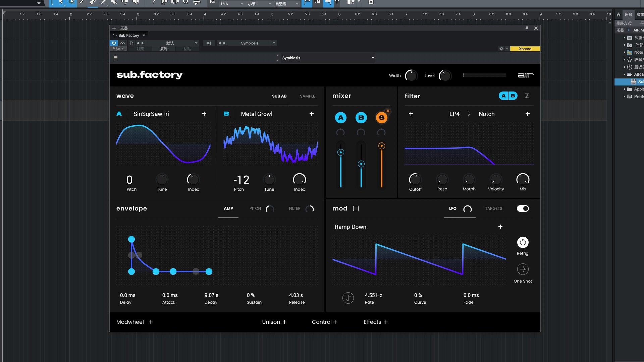The width and height of the screenshot is (644, 362).
Task: Check the mod section checkbox
Action: (356, 208)
